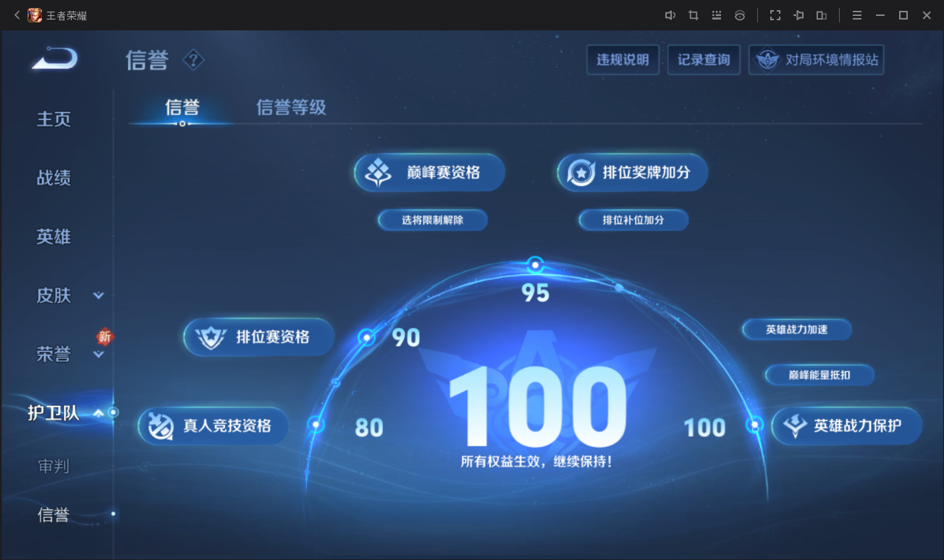The image size is (944, 560).
Task: Toggle the speaker mute icon in toolbar
Action: pyautogui.click(x=670, y=14)
